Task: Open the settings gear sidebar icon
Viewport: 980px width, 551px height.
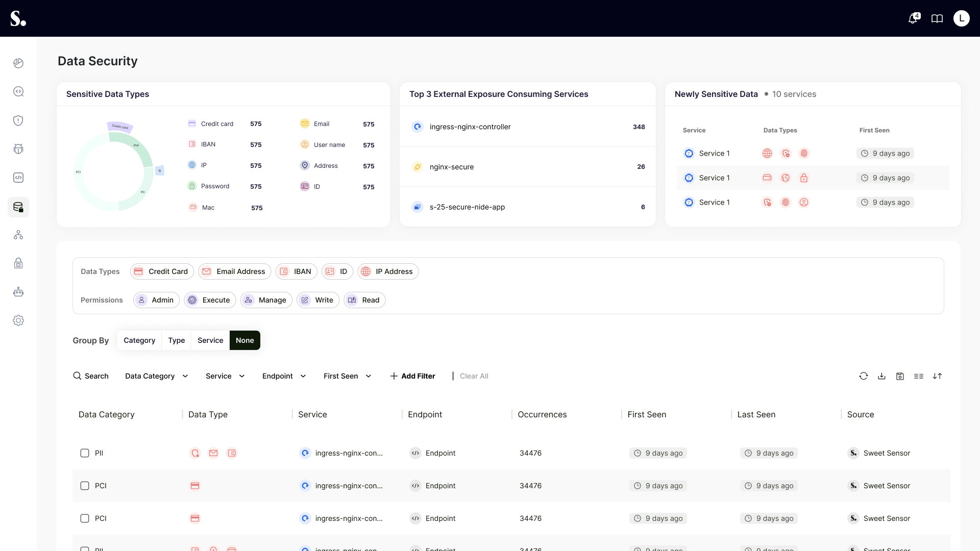Action: pyautogui.click(x=18, y=320)
